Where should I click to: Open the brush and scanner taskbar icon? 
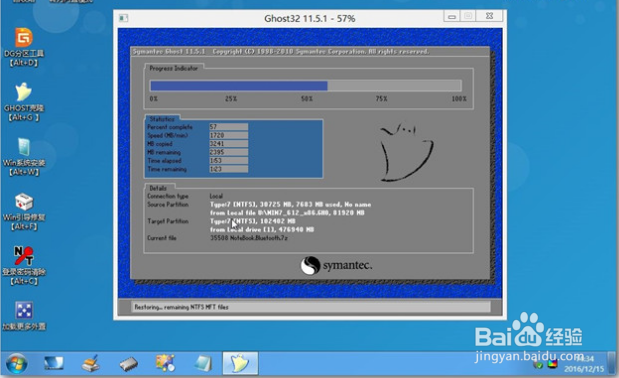[x=91, y=363]
